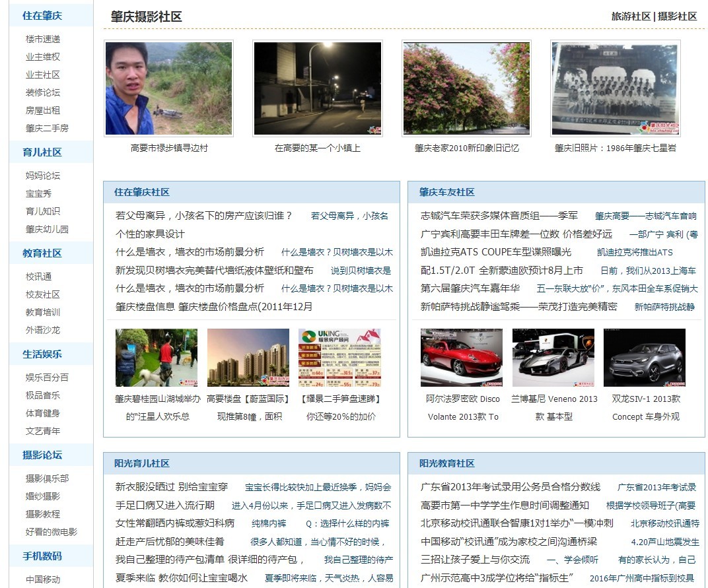This screenshot has height=588, width=708.
Task: Open 摄影社区 header link
Action: 678,16
